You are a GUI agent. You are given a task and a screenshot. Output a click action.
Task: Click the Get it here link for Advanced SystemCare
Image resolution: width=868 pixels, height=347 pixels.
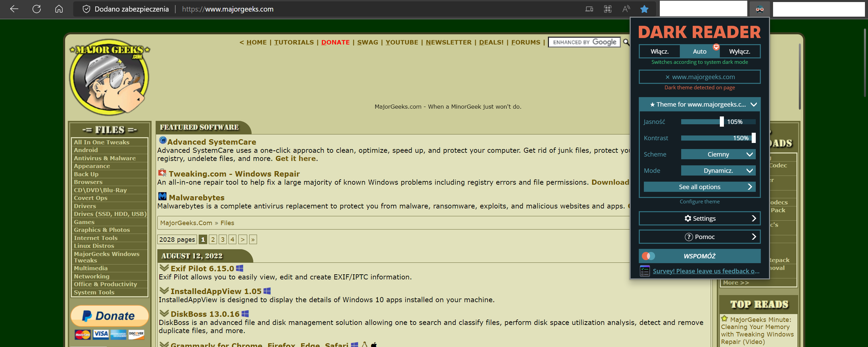pyautogui.click(x=295, y=158)
